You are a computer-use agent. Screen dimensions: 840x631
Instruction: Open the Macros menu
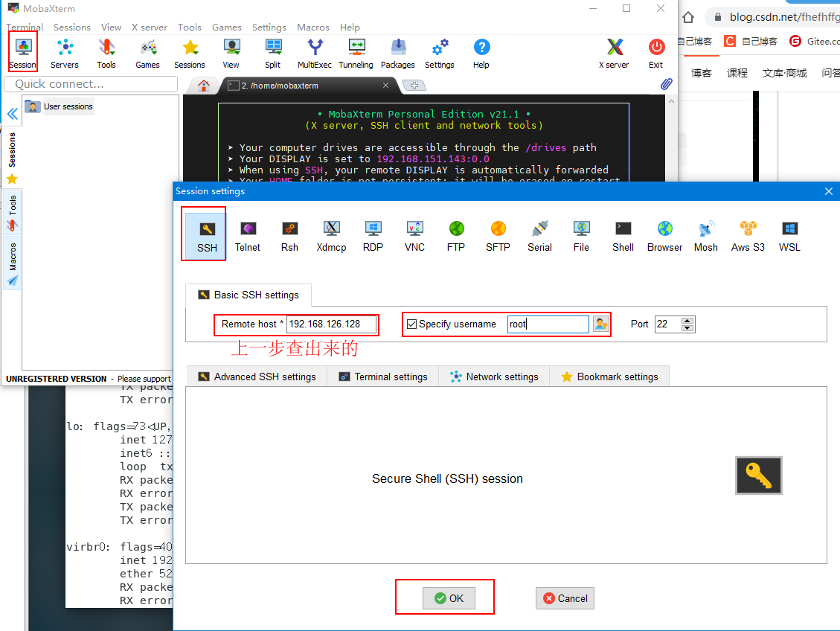pyautogui.click(x=312, y=27)
